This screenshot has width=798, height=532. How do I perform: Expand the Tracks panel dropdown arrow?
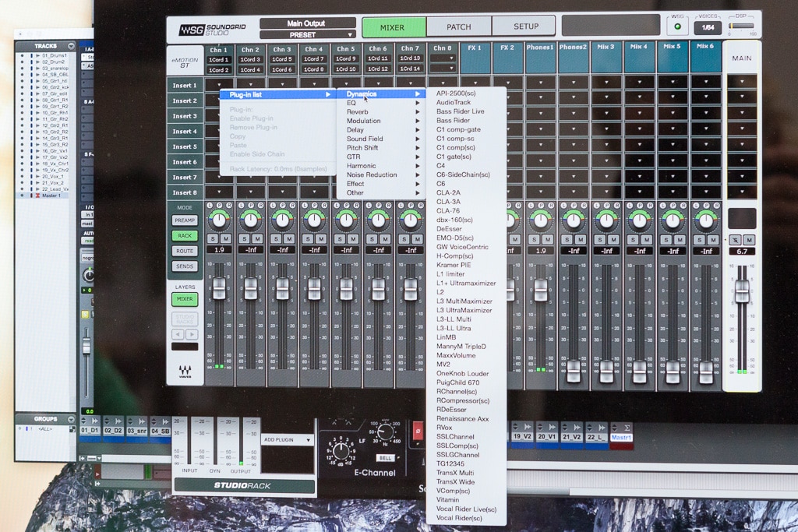tap(71, 47)
